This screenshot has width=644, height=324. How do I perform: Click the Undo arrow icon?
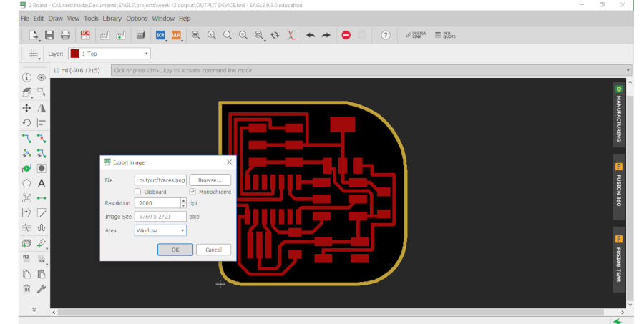[311, 35]
